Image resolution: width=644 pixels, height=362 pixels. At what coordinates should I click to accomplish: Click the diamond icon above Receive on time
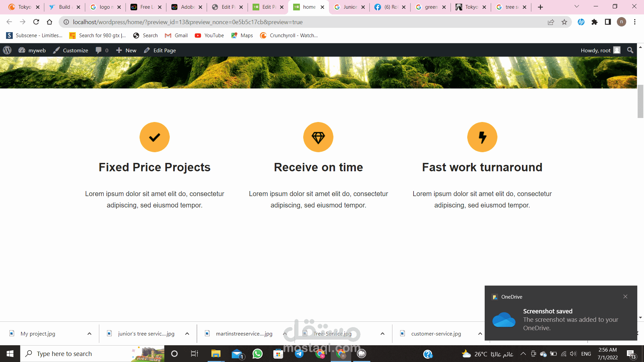click(318, 137)
